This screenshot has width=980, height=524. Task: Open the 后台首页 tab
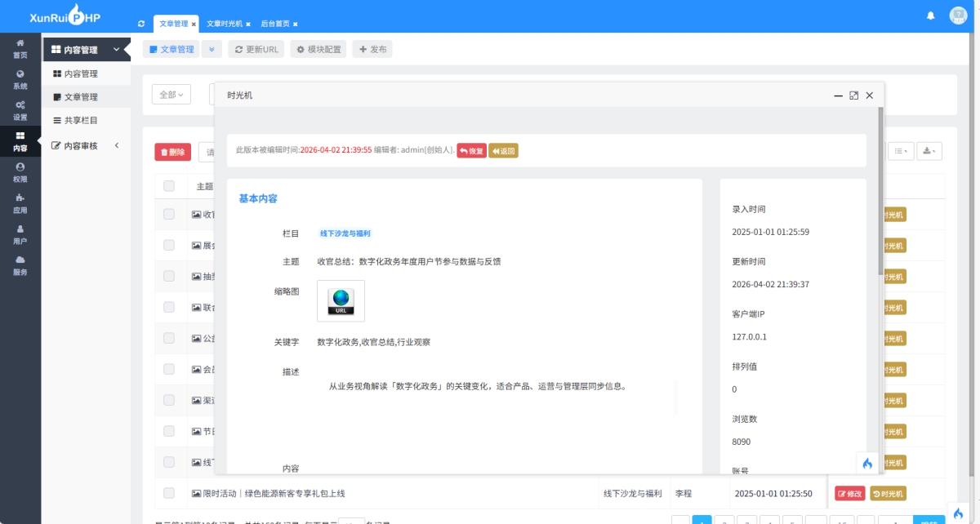coord(274,24)
